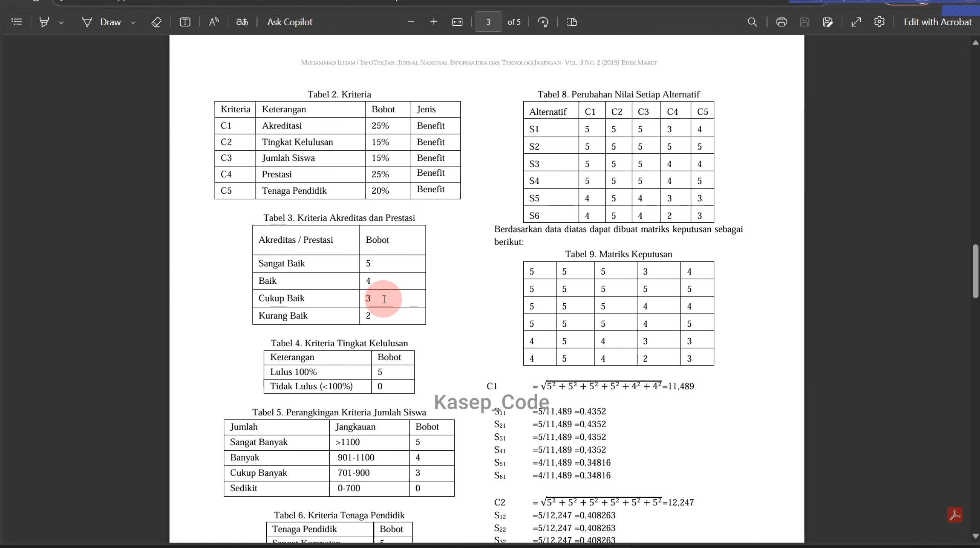The image size is (980, 548).
Task: Click the vertical scrollbar thumb
Action: [x=975, y=271]
